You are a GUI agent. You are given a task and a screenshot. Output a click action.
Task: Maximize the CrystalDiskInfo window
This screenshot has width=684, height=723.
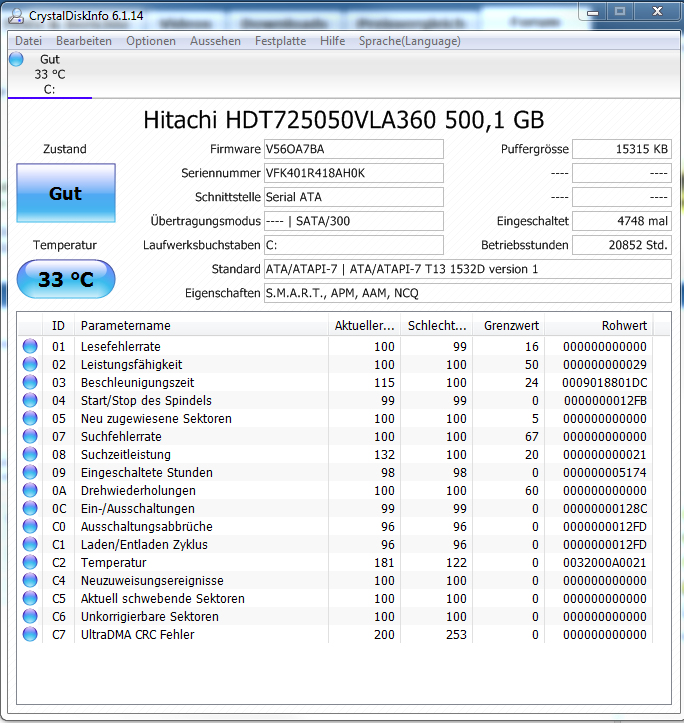tap(619, 12)
